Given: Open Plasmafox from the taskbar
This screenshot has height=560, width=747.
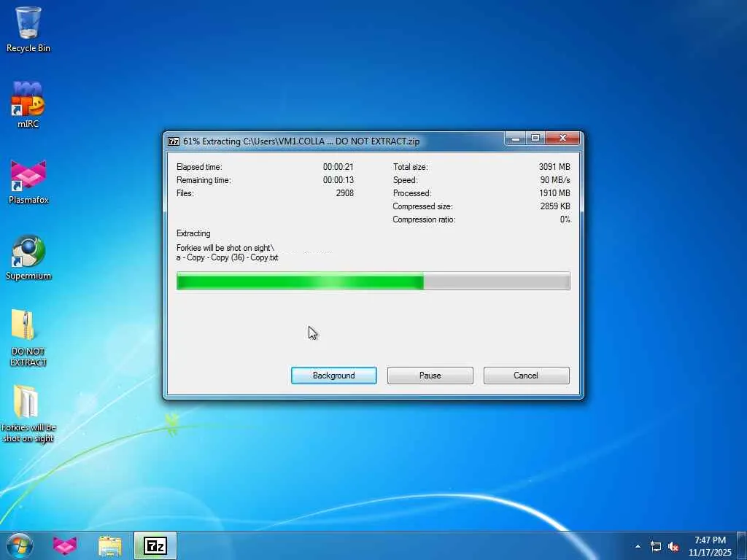Looking at the screenshot, I should (65, 545).
